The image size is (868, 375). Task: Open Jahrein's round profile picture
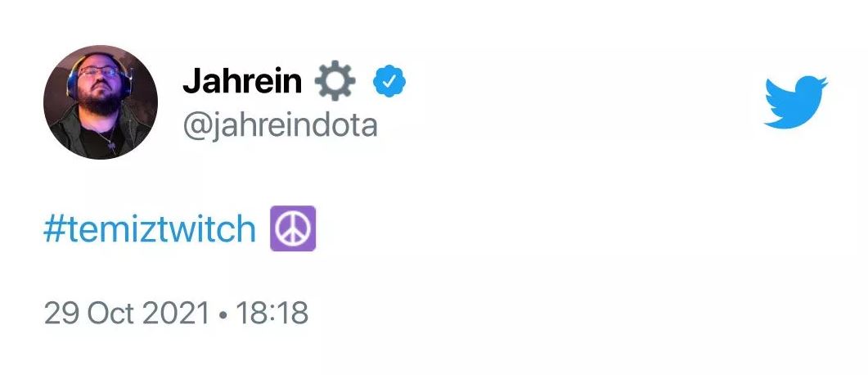(x=101, y=102)
